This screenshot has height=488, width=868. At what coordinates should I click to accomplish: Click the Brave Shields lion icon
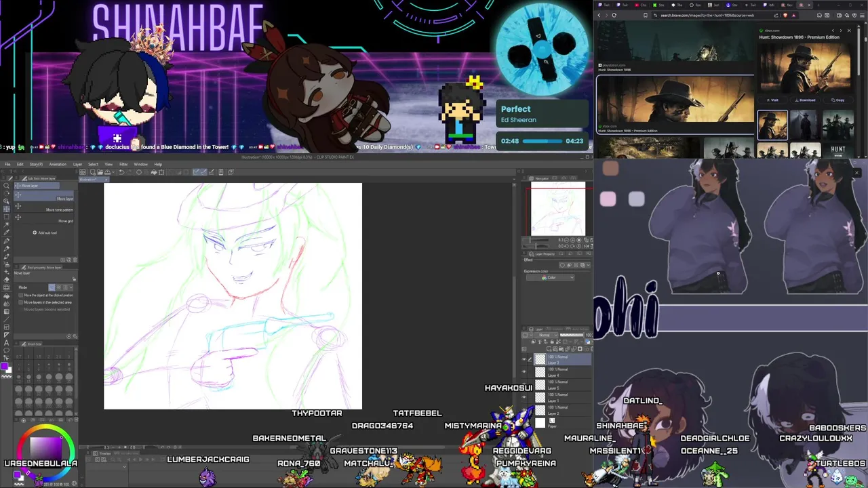pyautogui.click(x=785, y=15)
